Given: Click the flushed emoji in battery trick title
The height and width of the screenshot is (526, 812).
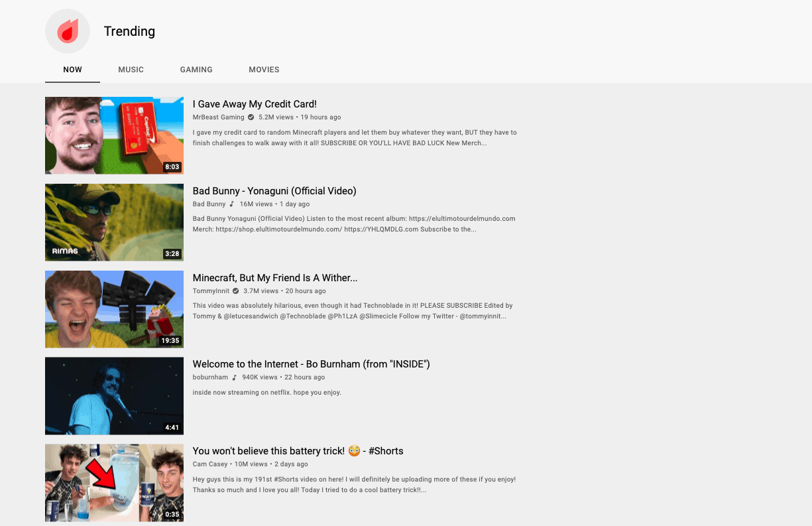Looking at the screenshot, I should tap(354, 451).
